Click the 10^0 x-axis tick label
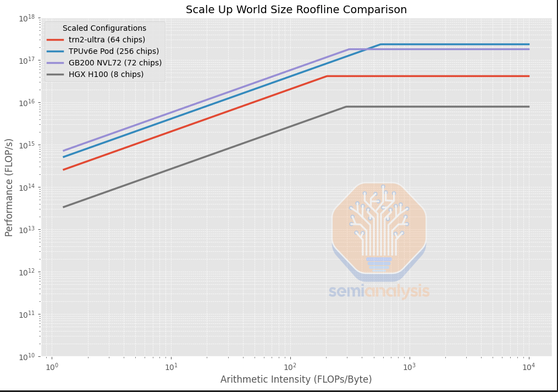Viewport: 558px width, 392px height. (x=52, y=367)
